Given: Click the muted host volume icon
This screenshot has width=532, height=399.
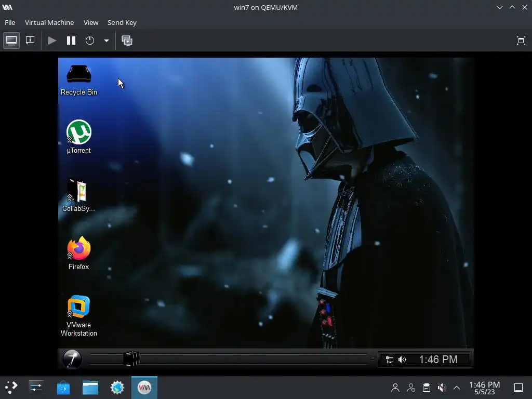Looking at the screenshot, I should (442, 388).
